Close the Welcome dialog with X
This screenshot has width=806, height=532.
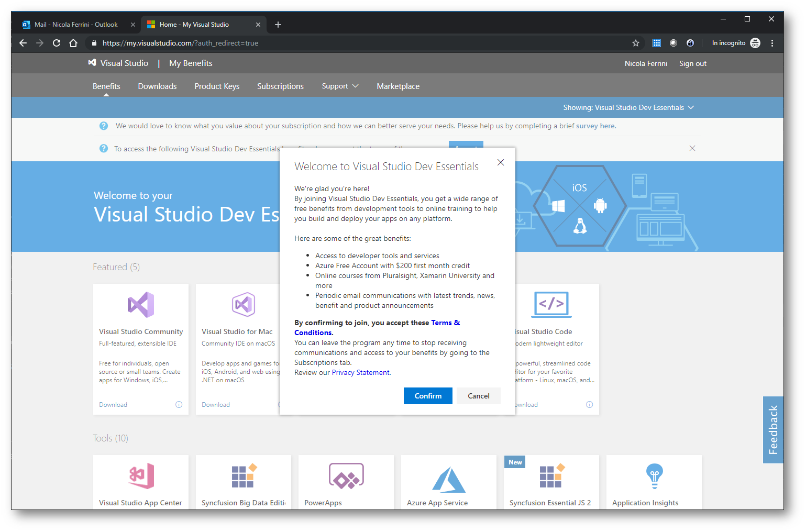(501, 162)
